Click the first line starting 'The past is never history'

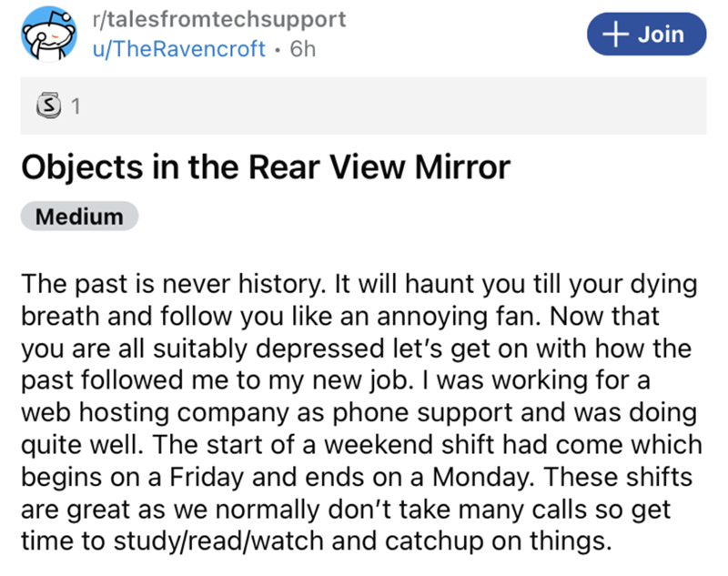359,282
